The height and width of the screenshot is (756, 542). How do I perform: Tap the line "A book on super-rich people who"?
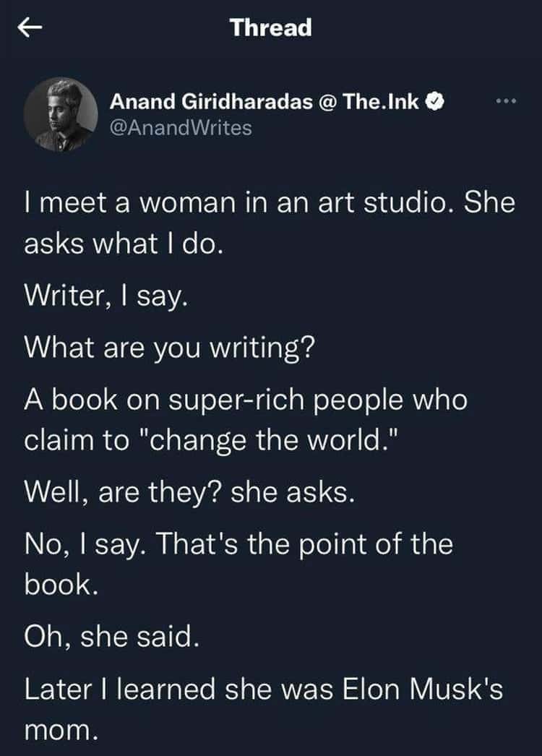pos(246,400)
